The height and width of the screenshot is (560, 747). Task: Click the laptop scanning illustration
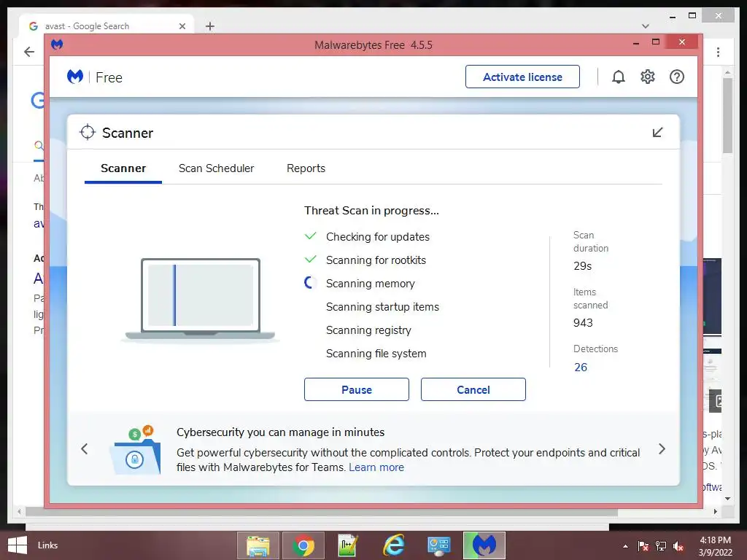[x=200, y=300]
